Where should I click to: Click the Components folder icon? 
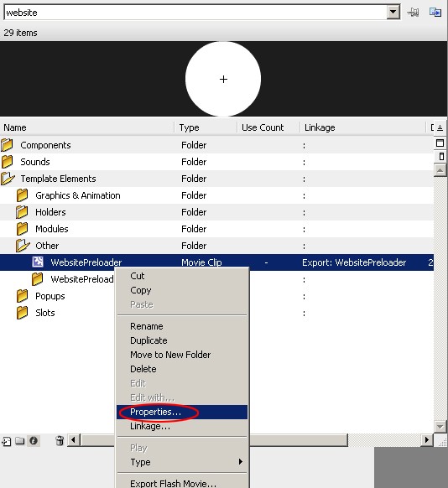(8, 145)
